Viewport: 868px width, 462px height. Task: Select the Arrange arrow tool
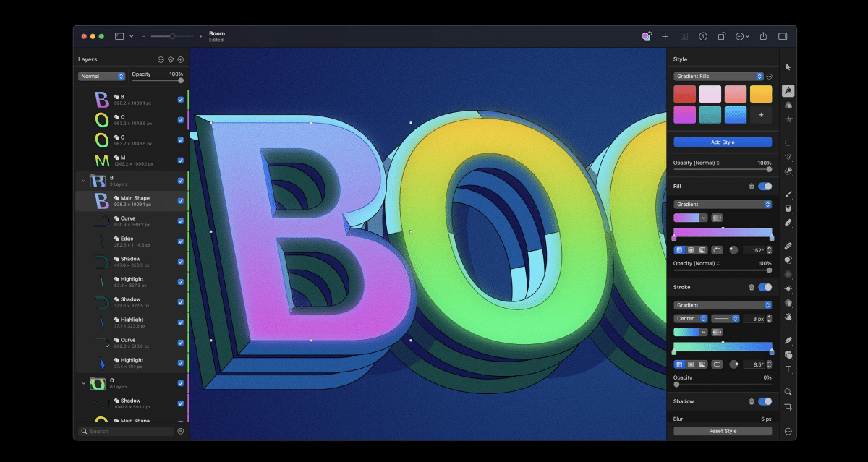tap(788, 67)
